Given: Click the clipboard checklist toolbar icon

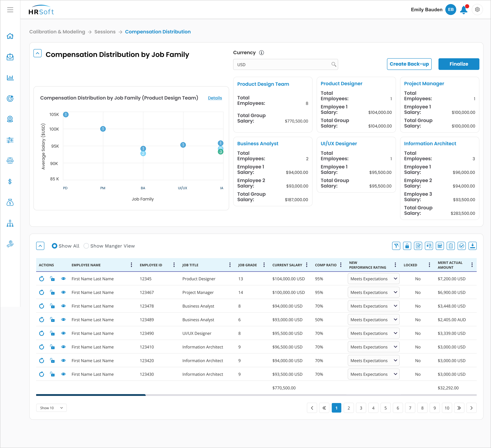Looking at the screenshot, I should [451, 246].
